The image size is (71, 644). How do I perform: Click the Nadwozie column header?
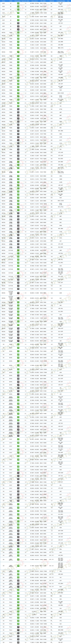click(x=52, y=1)
